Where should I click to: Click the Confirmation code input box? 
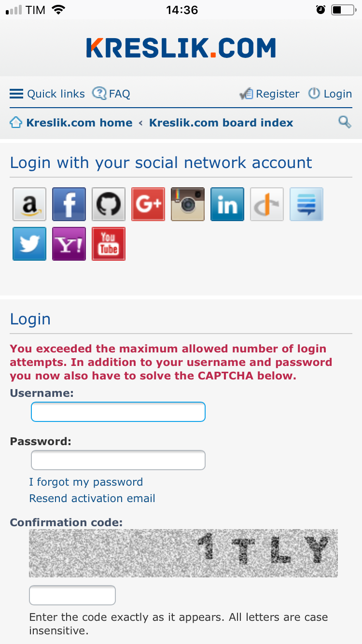[72, 595]
